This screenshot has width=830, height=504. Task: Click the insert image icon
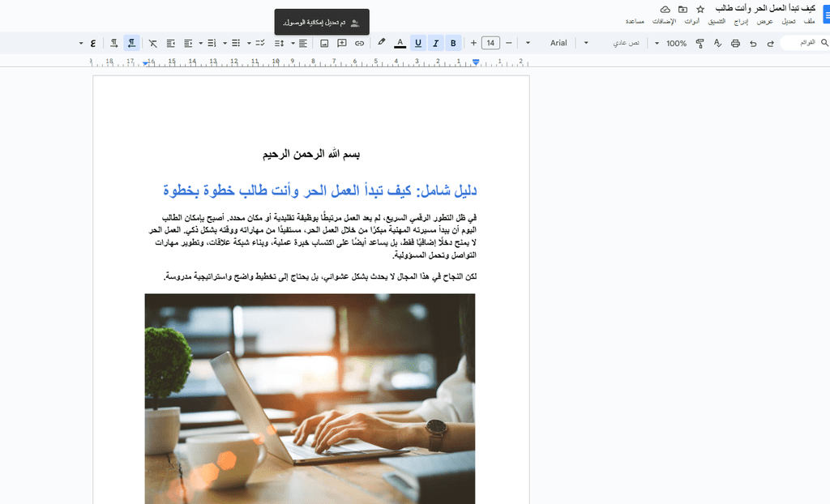324,44
